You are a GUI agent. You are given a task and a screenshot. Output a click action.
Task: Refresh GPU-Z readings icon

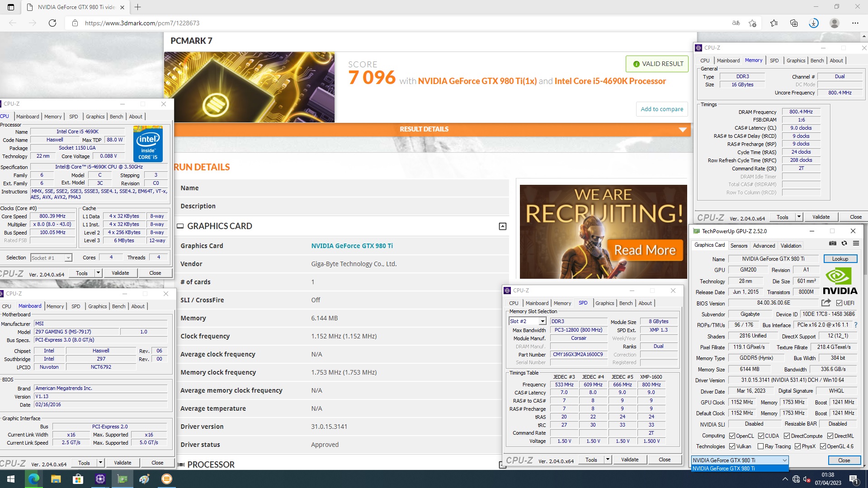[844, 243]
